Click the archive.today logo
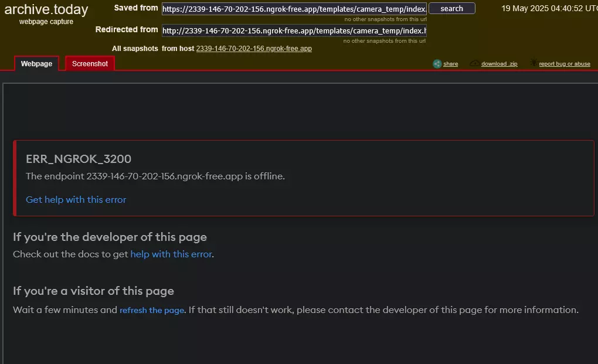This screenshot has width=598, height=364. click(x=46, y=9)
